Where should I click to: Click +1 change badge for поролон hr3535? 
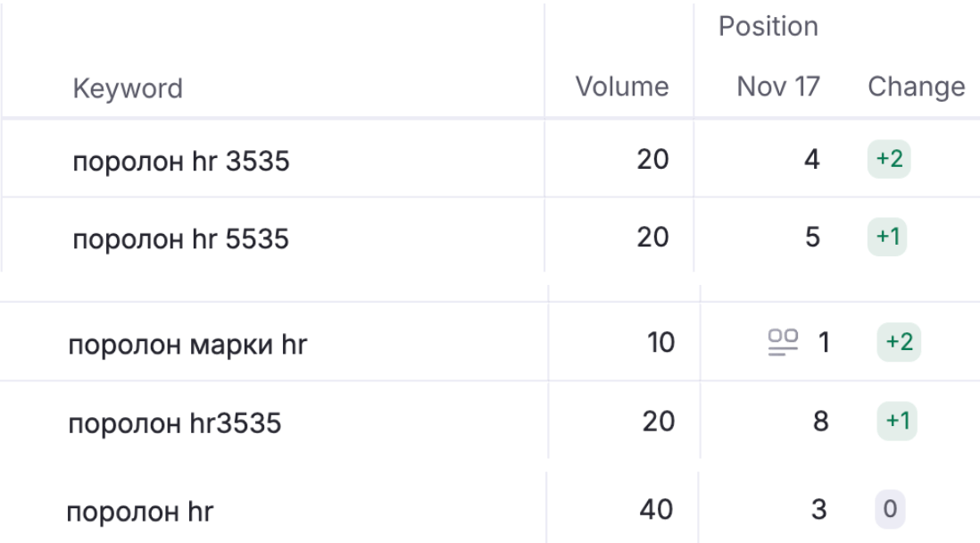click(x=899, y=421)
